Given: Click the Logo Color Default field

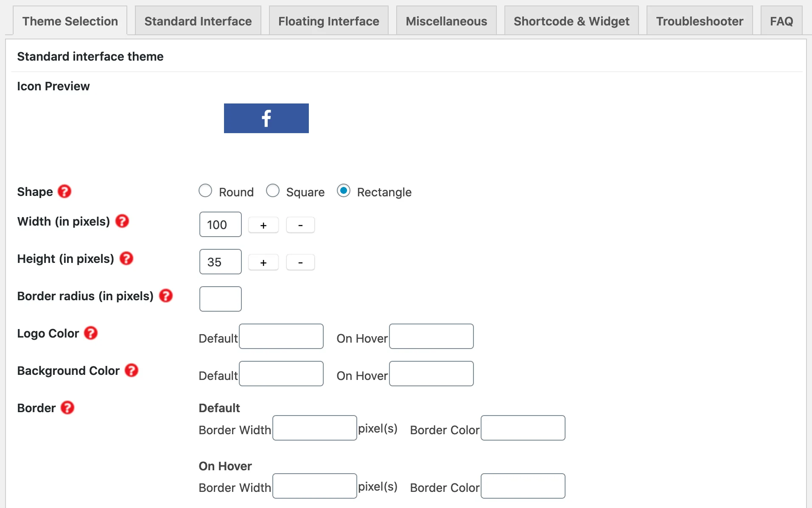Looking at the screenshot, I should pyautogui.click(x=281, y=336).
